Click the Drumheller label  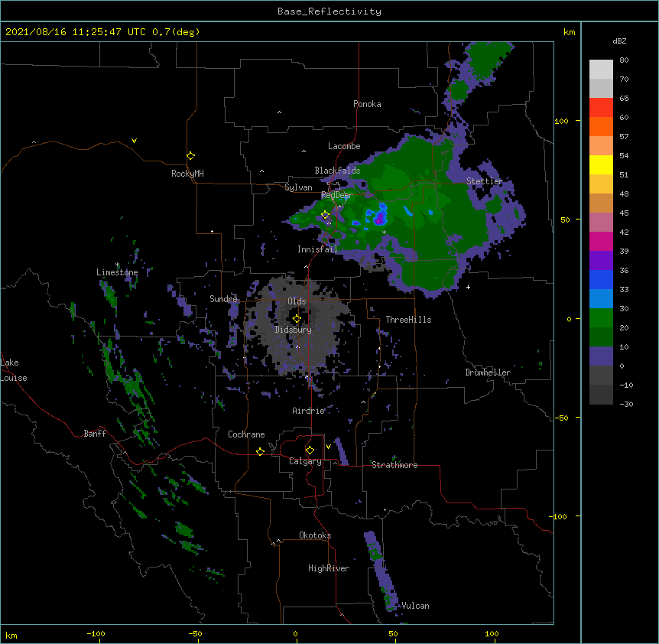point(488,372)
